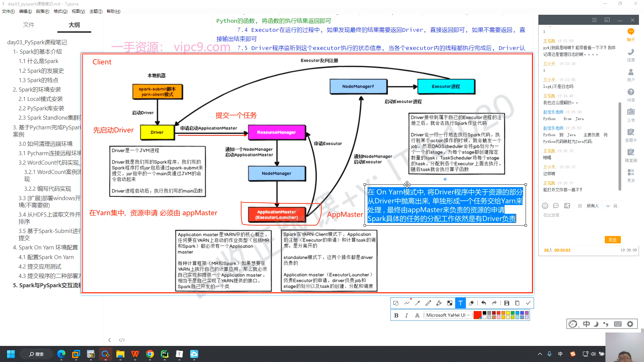Select the highlighter marker tool
The height and width of the screenshot is (362, 644).
[x=439, y=303]
